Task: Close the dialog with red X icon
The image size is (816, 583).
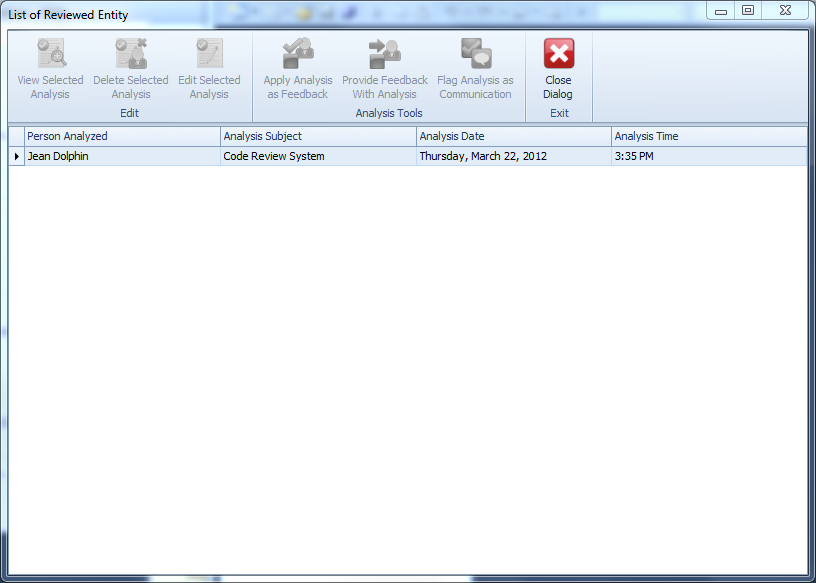Action: point(558,53)
